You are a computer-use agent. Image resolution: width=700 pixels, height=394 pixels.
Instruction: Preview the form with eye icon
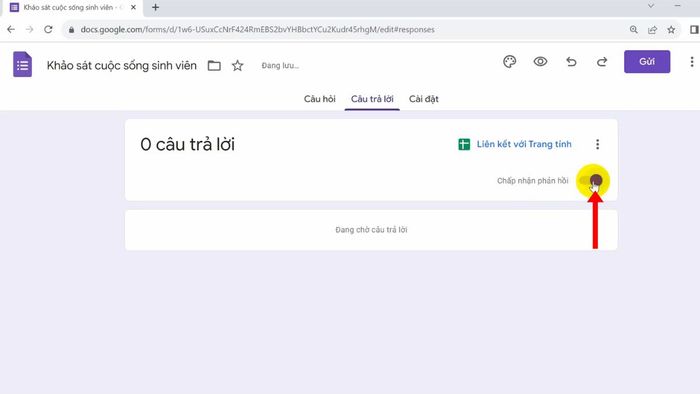tap(540, 62)
